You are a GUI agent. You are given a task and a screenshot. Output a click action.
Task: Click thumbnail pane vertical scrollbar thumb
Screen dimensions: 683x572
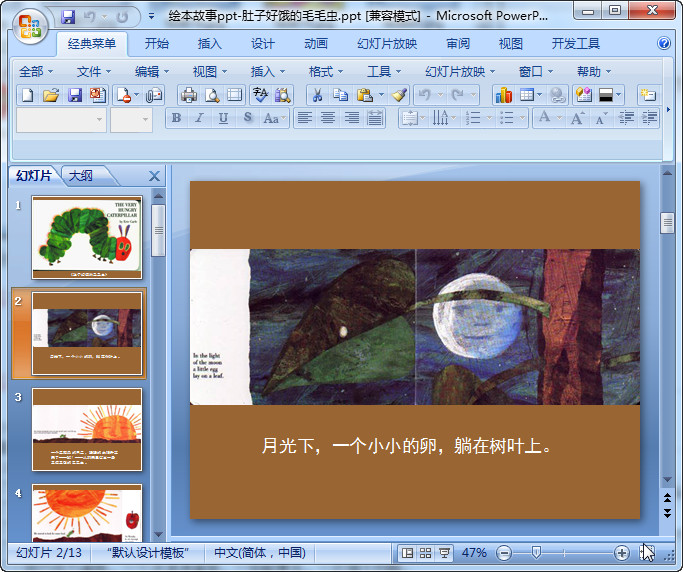click(x=159, y=230)
